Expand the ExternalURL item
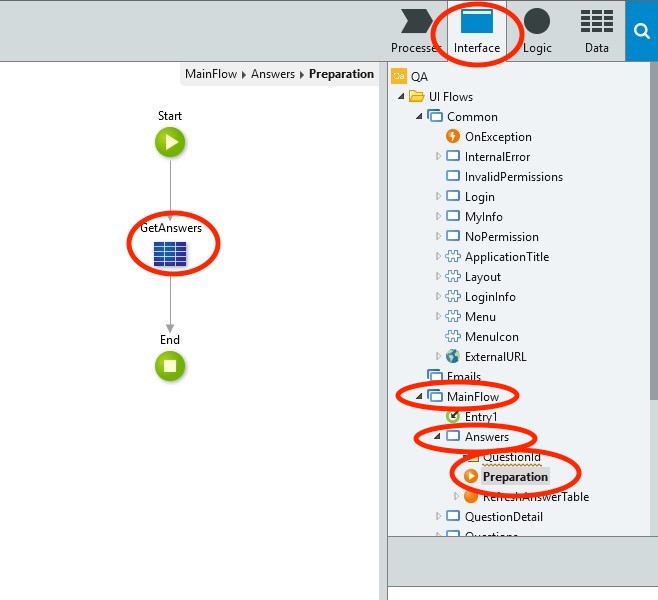 pyautogui.click(x=438, y=356)
